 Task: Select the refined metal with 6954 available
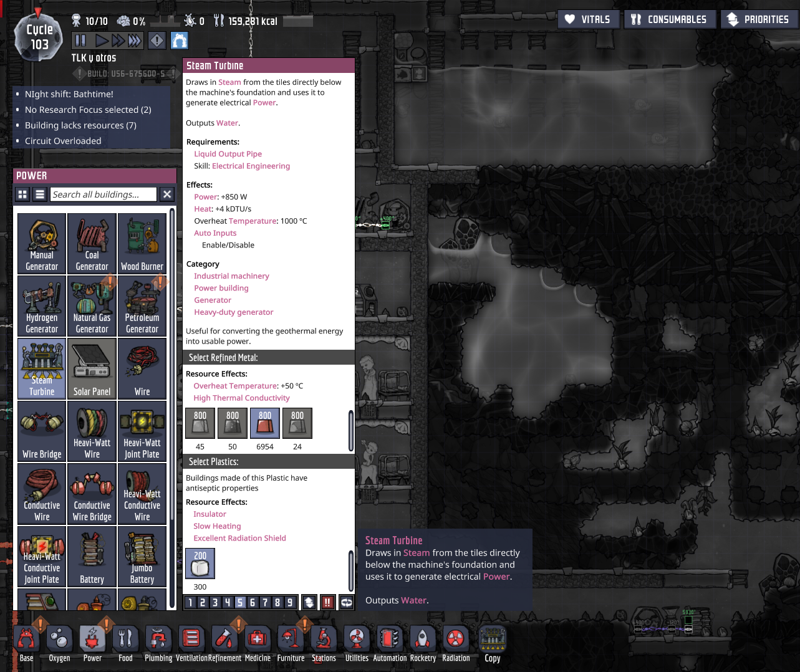point(265,424)
